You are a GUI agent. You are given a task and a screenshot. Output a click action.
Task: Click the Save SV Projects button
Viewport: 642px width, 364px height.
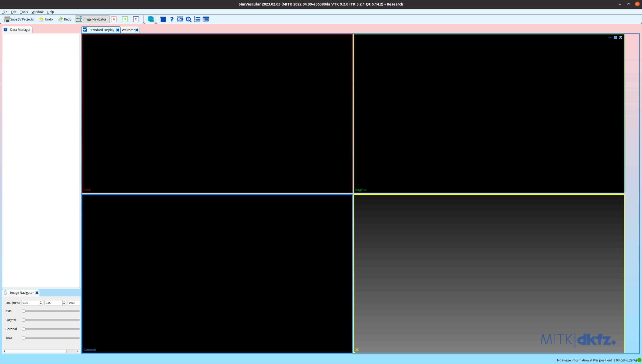click(x=19, y=19)
